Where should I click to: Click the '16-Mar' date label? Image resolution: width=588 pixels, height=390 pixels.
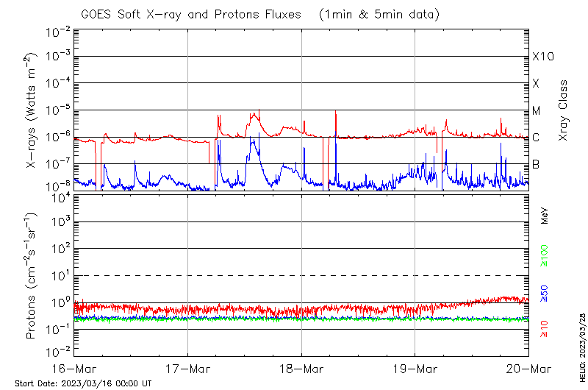tap(74, 369)
